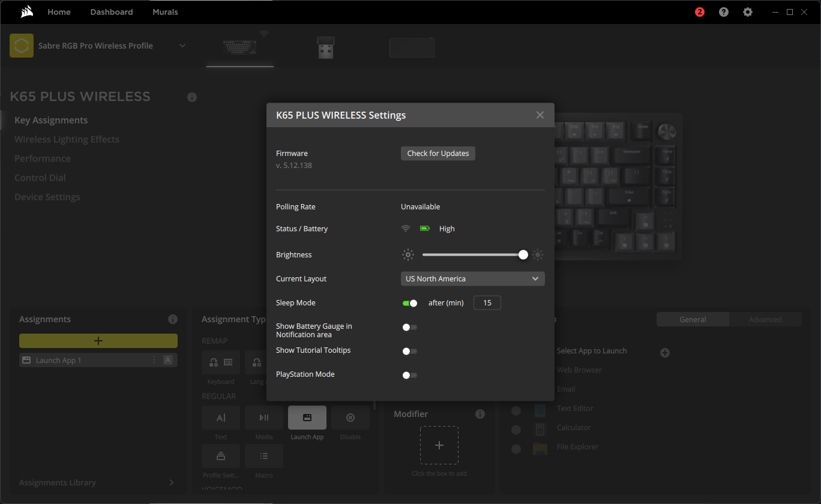Go to Home tab

click(x=59, y=12)
